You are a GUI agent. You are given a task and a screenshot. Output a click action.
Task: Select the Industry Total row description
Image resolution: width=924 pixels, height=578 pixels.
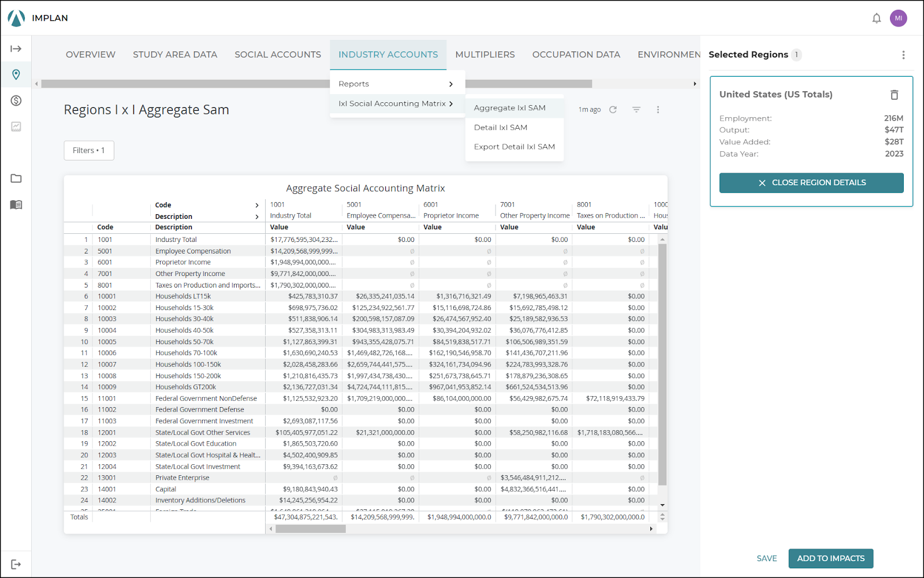pos(176,240)
